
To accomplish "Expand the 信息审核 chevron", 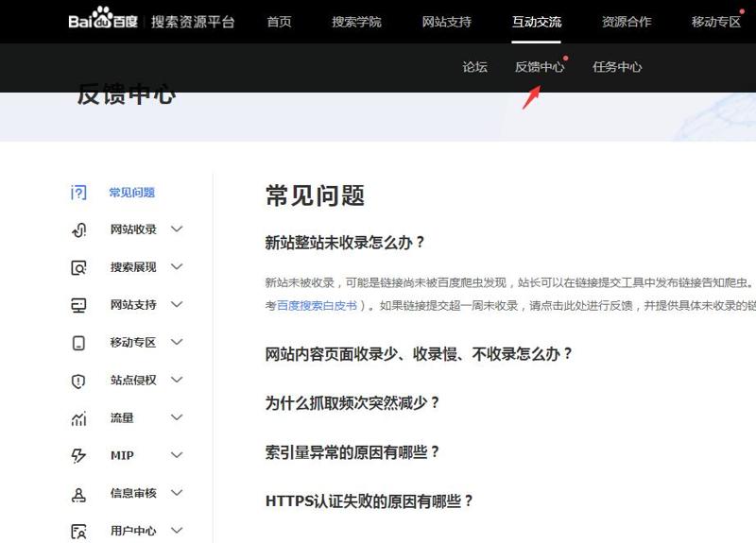I will (x=177, y=492).
